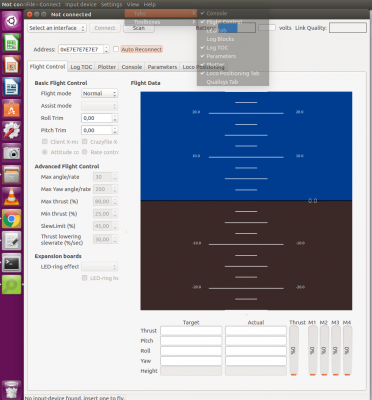The image size is (372, 400).
Task: Open Ubuntu Software Center from the dock
Action: (12, 109)
